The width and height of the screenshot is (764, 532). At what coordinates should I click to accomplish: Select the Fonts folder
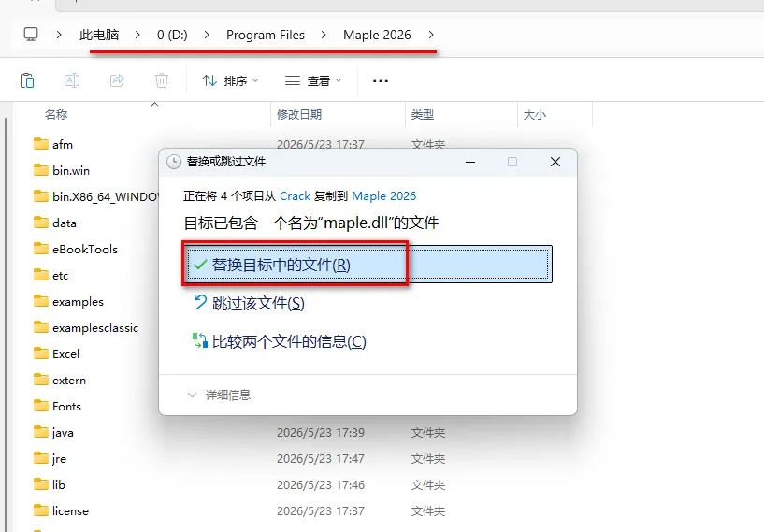tap(66, 407)
